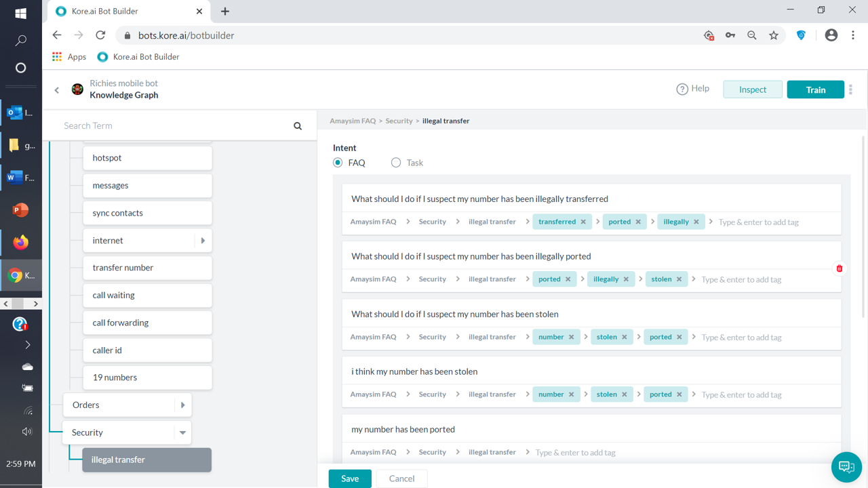Save the FAQ changes
Image resolution: width=868 pixels, height=488 pixels.
click(350, 479)
